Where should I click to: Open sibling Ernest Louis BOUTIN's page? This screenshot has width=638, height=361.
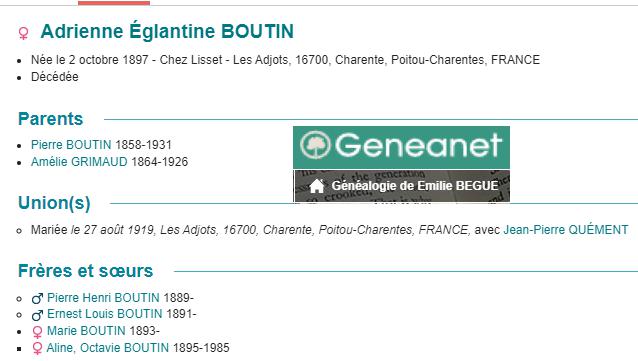105,314
